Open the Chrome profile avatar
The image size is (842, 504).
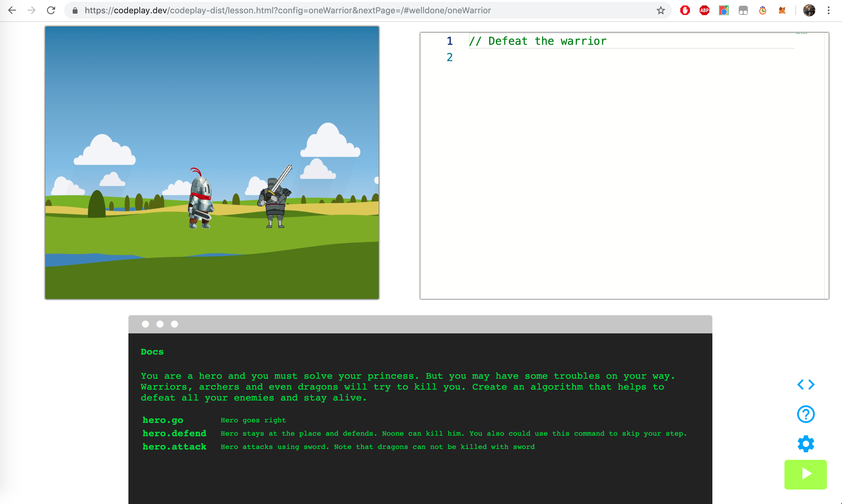[809, 11]
